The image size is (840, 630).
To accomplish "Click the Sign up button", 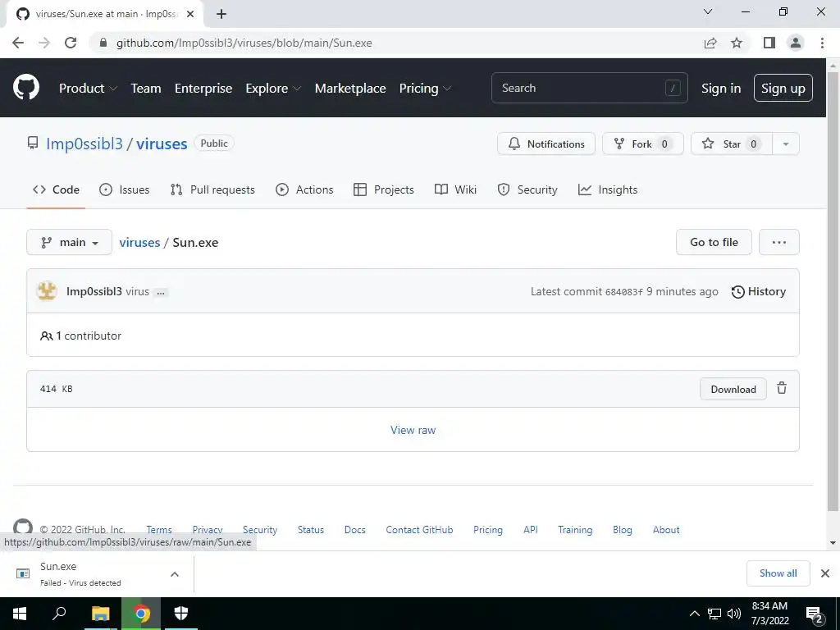I will click(783, 88).
